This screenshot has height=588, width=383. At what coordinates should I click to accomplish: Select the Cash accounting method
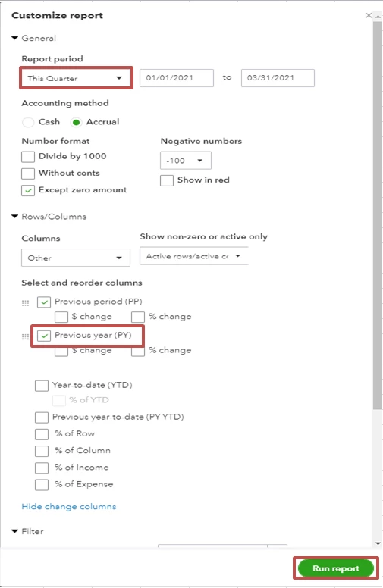click(28, 122)
